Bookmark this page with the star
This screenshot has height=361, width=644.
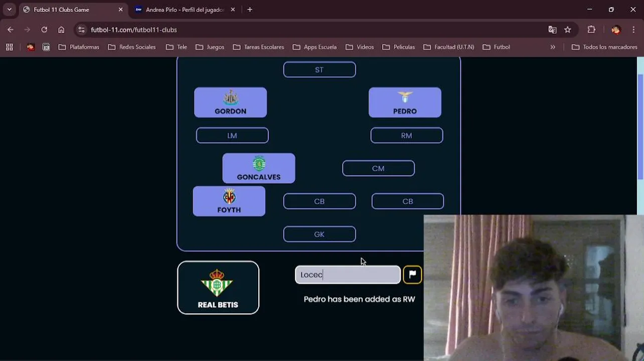tap(567, 30)
